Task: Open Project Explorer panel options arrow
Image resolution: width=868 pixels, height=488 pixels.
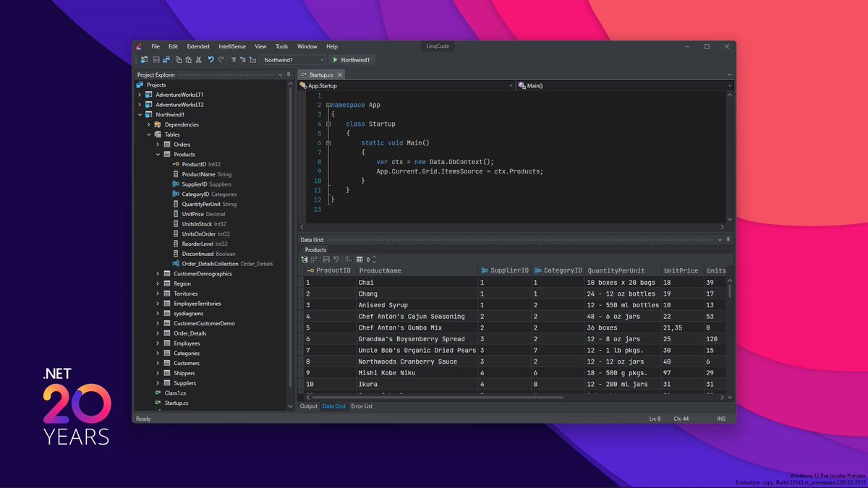Action: (x=281, y=74)
